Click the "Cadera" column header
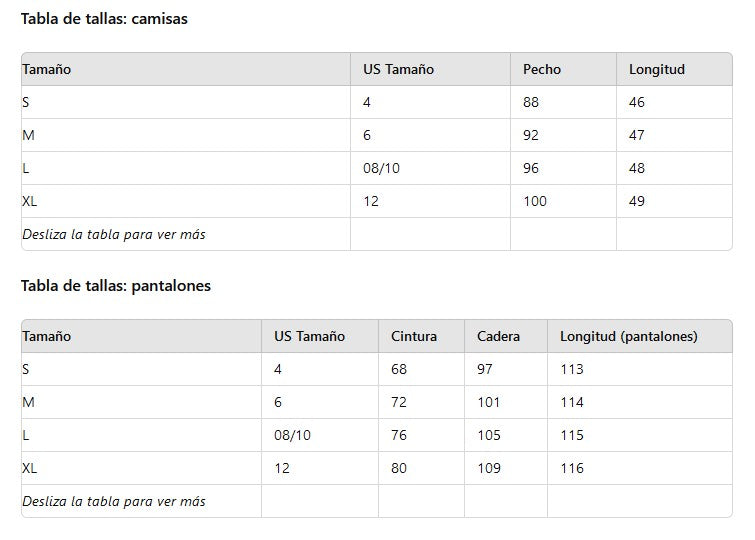 (x=499, y=337)
